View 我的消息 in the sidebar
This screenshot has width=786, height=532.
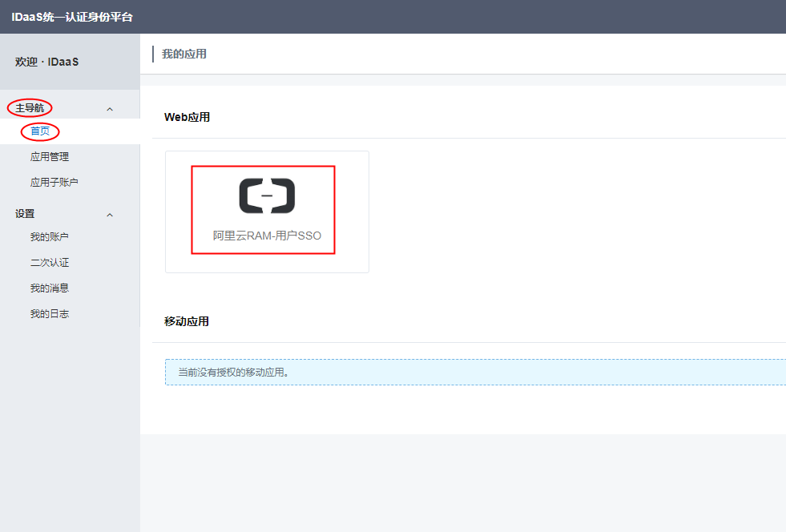coord(50,288)
